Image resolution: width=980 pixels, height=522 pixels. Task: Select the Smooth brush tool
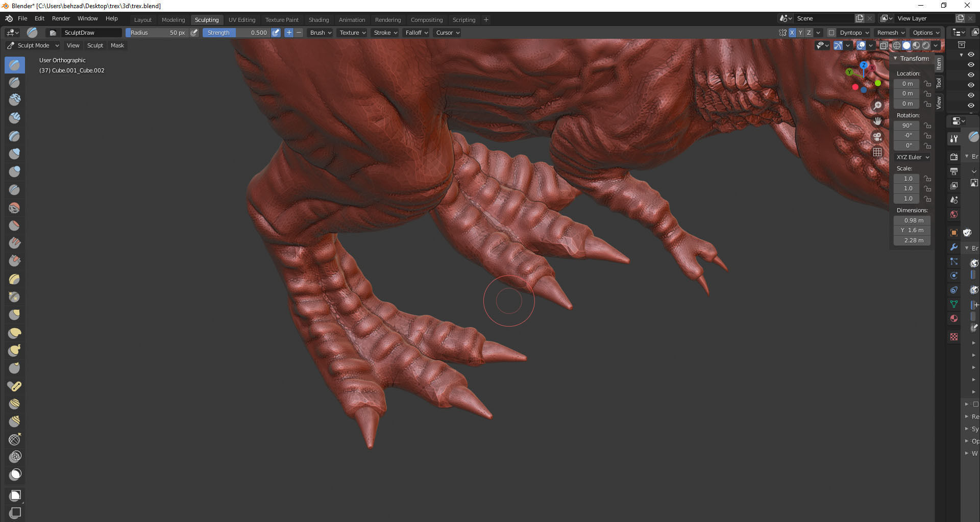click(x=15, y=208)
